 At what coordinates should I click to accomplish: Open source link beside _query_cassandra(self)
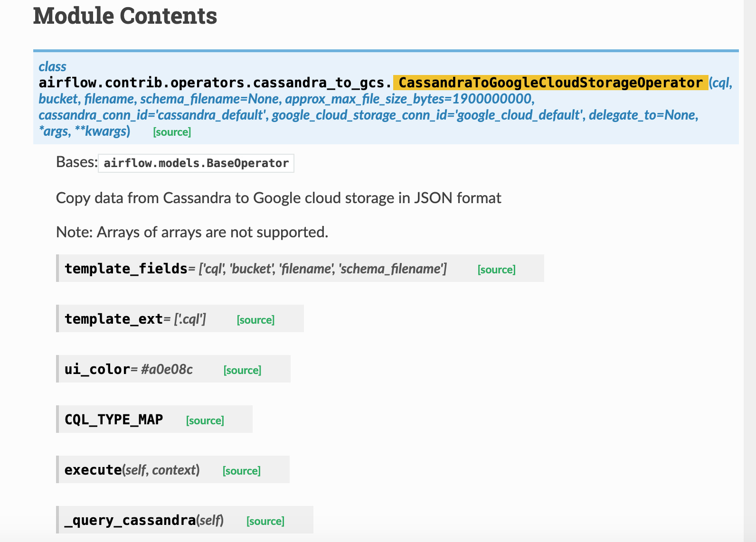(265, 521)
